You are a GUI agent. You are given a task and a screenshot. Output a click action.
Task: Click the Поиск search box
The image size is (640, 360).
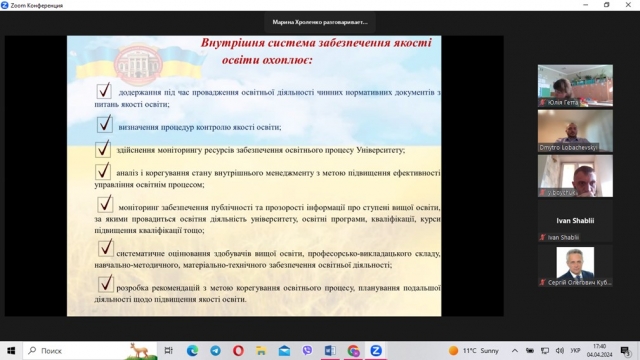pos(90,351)
